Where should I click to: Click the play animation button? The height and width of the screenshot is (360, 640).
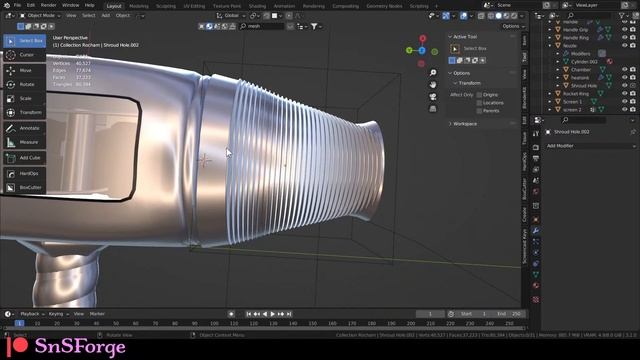click(272, 314)
